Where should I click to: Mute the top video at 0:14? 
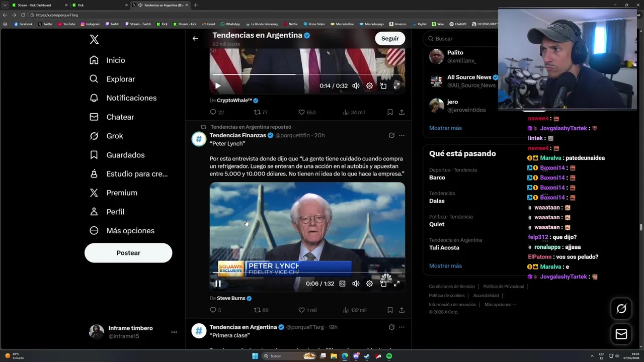click(356, 86)
